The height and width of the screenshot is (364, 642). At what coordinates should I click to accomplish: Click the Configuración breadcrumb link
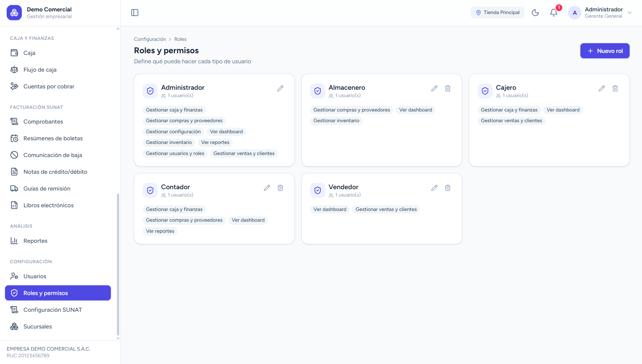point(150,39)
